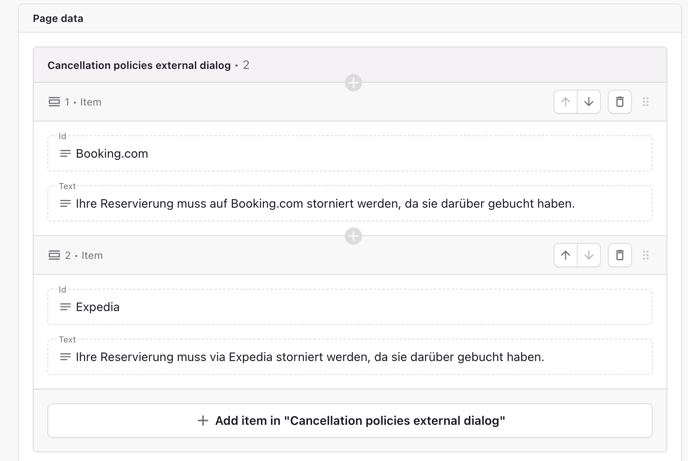Delete Item 2 using trash icon
The image size is (688, 461).
point(620,255)
